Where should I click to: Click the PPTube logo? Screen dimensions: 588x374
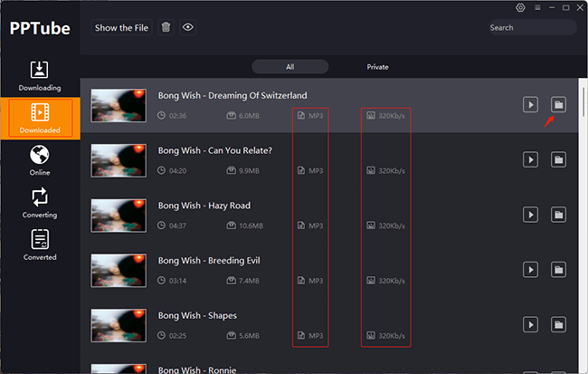tap(40, 28)
